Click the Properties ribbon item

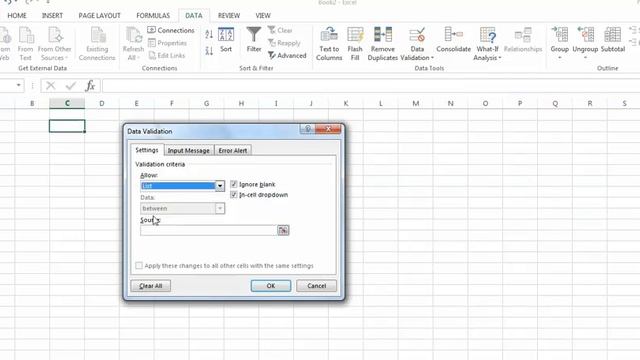click(x=167, y=43)
